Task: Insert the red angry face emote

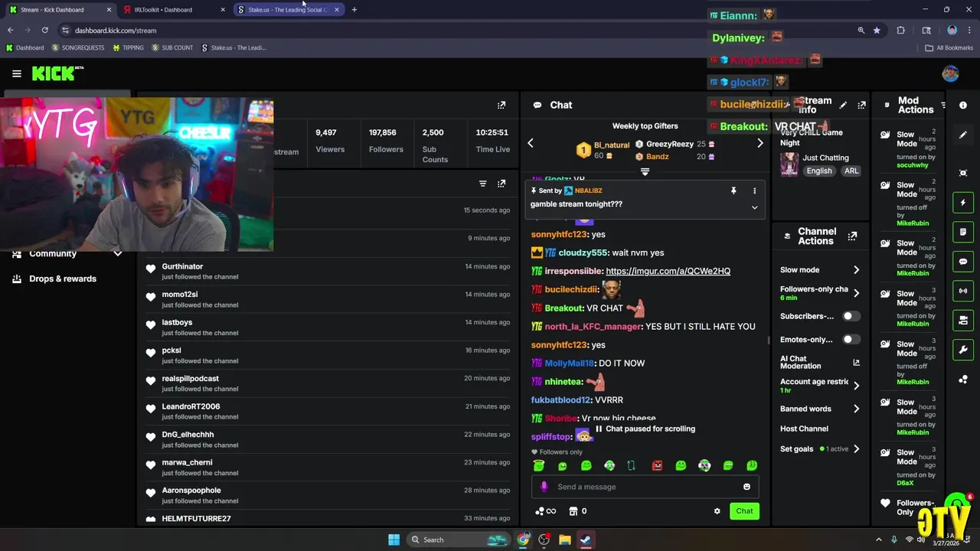Action: click(x=657, y=465)
